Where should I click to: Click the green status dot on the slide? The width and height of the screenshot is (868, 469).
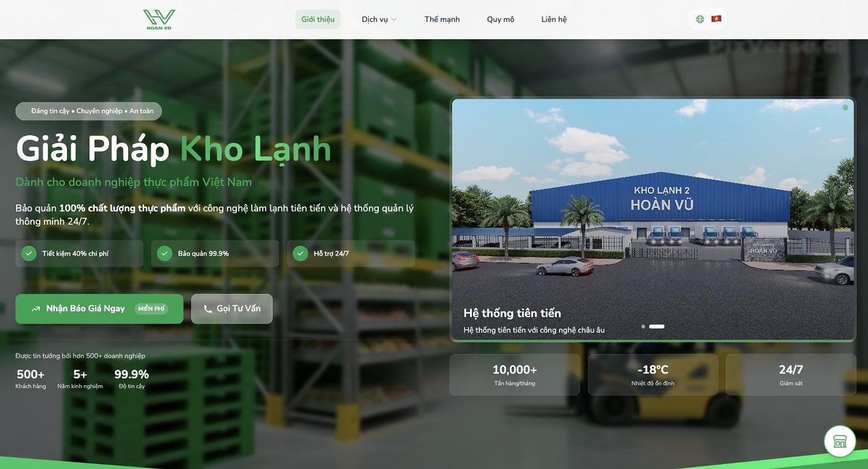click(x=845, y=107)
